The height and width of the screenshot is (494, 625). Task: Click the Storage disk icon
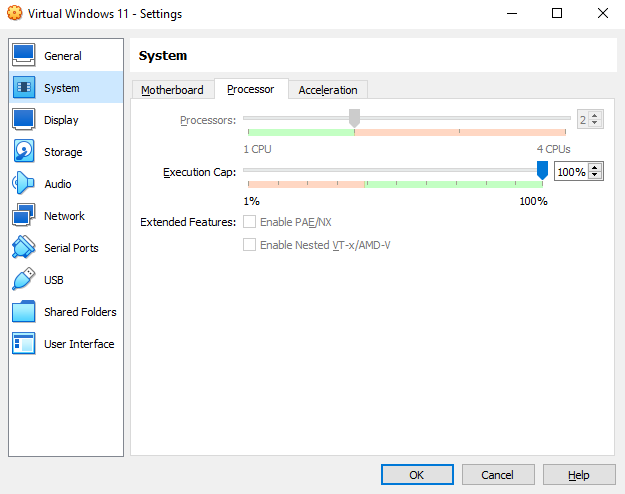coord(24,151)
